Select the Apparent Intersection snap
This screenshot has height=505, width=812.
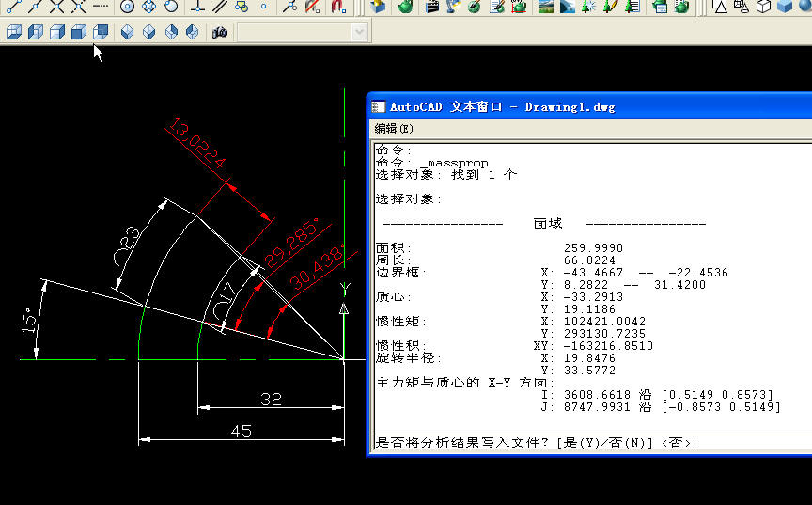79,7
